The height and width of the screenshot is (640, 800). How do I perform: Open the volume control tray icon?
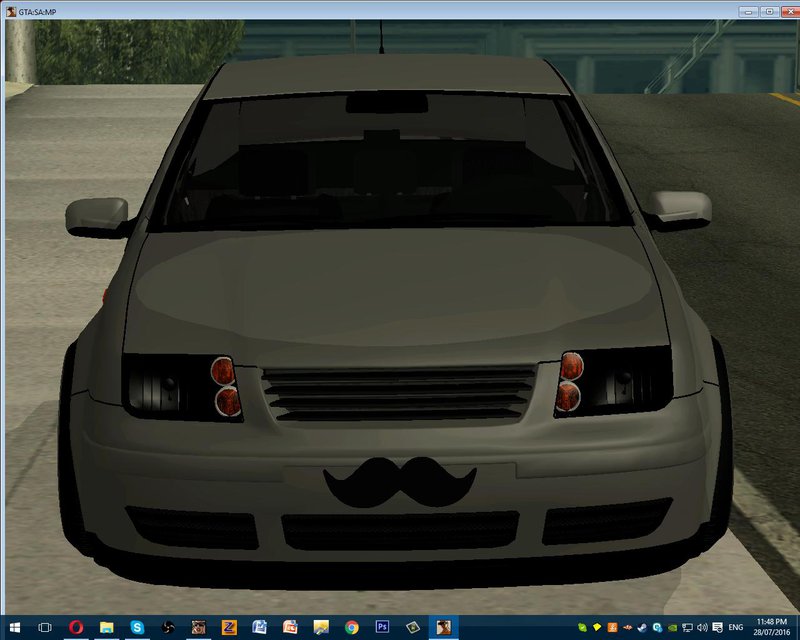tap(703, 627)
